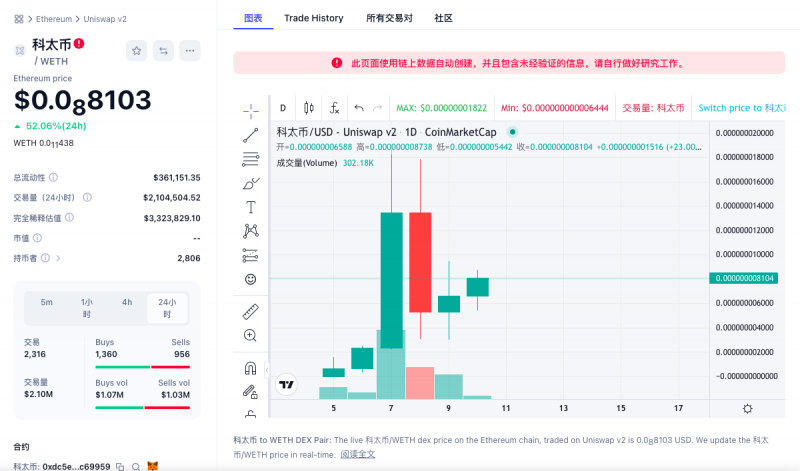Select the 4h timeframe
Image resolution: width=800 pixels, height=471 pixels.
[x=127, y=302]
